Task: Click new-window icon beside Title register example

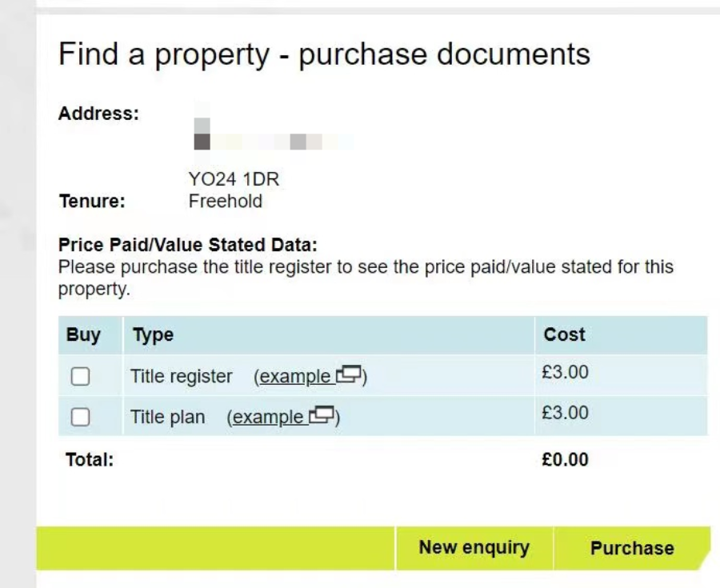Action: pyautogui.click(x=349, y=374)
